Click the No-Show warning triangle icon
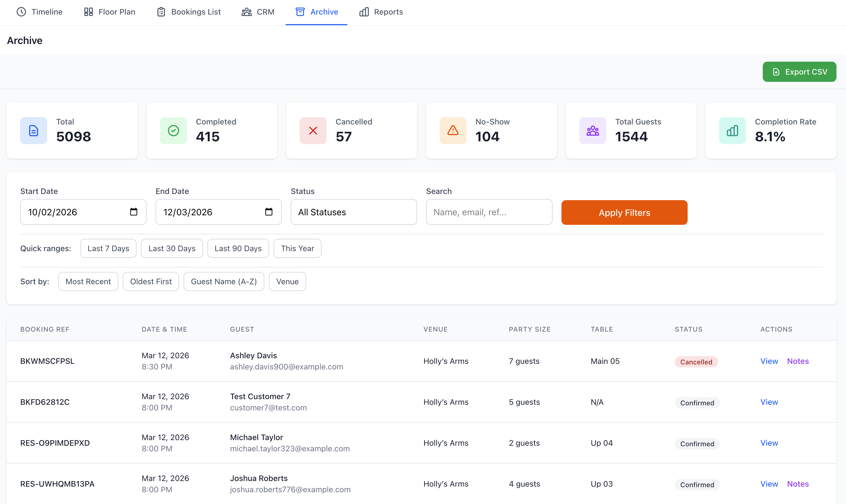Screen dimensions: 846x504 click(453, 130)
